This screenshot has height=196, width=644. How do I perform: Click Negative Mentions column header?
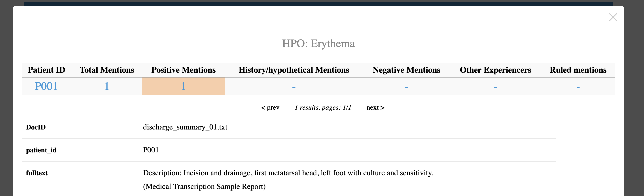[x=406, y=70]
